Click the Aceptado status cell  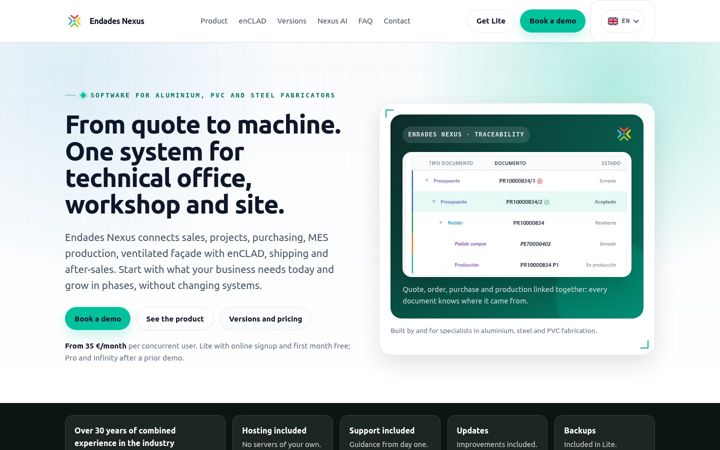pos(605,202)
